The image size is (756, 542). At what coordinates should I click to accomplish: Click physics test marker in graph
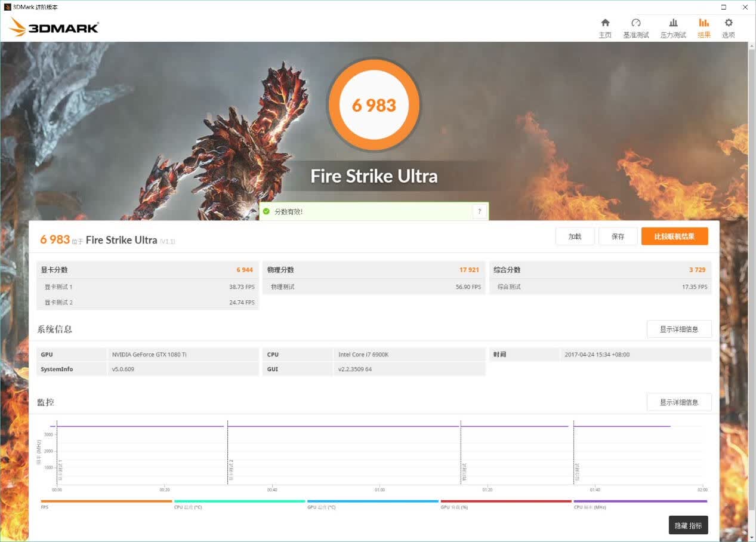pyautogui.click(x=464, y=472)
